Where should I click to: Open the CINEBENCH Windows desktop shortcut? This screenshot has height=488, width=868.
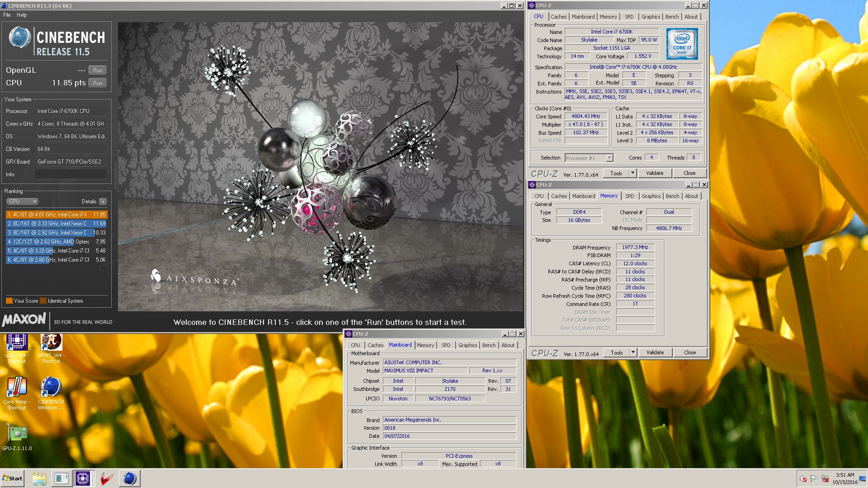pyautogui.click(x=51, y=393)
